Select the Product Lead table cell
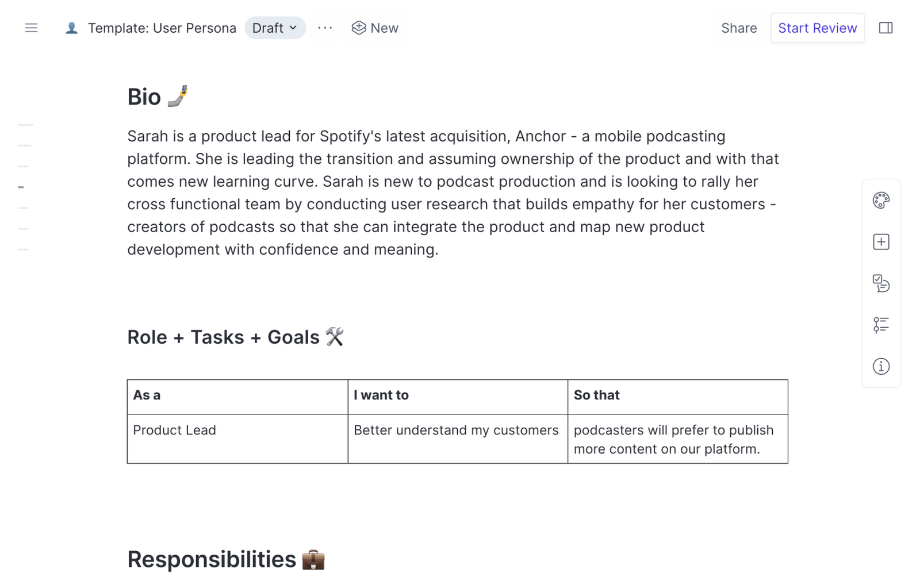This screenshot has width=920, height=588. click(x=174, y=430)
